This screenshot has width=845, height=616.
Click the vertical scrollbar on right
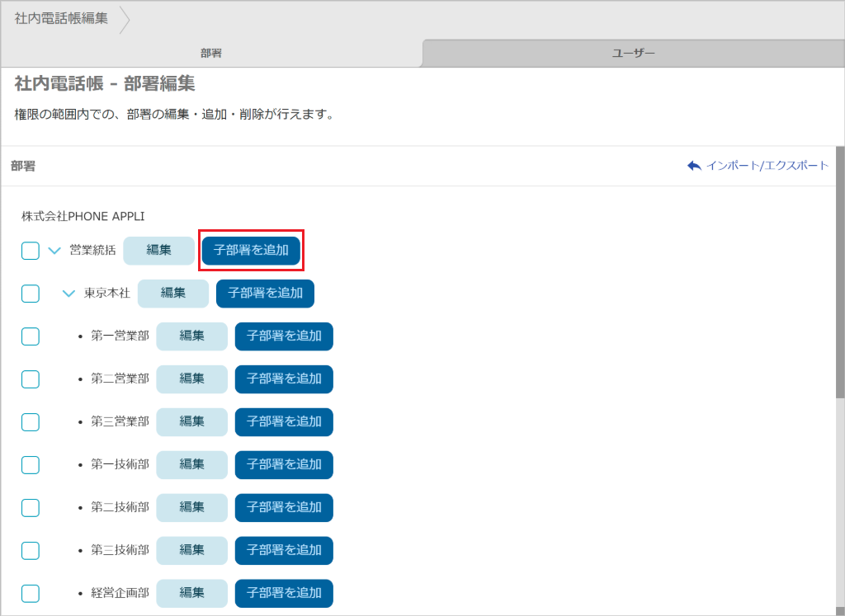pyautogui.click(x=840, y=264)
